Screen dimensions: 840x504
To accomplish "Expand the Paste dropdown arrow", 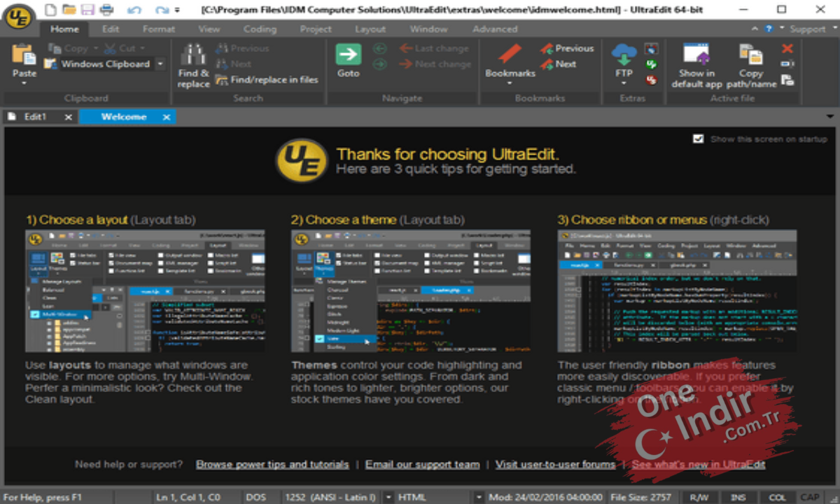I will [24, 83].
